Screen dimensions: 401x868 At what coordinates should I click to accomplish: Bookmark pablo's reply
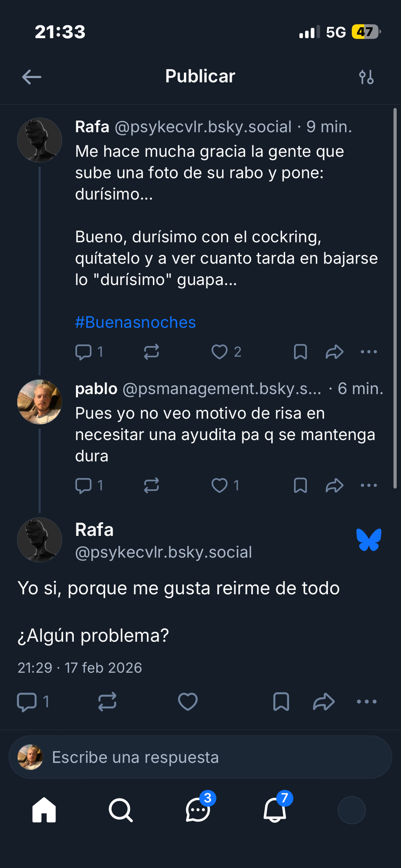pyautogui.click(x=300, y=485)
